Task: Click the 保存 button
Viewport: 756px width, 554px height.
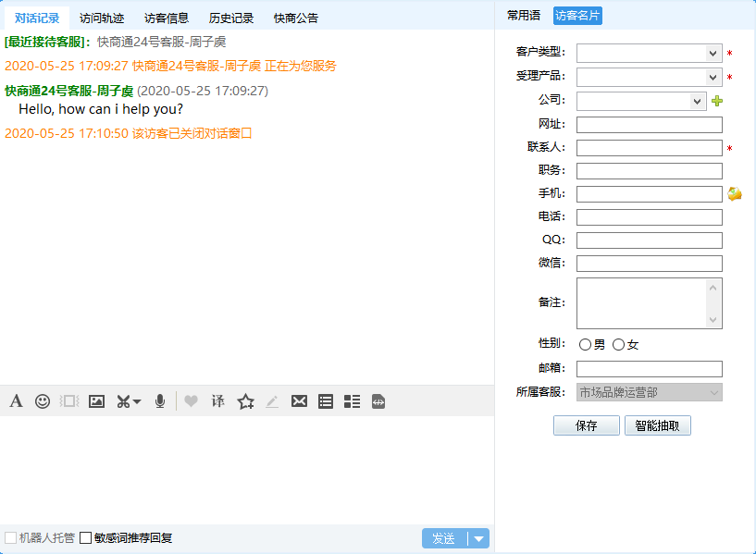Action: (x=586, y=426)
